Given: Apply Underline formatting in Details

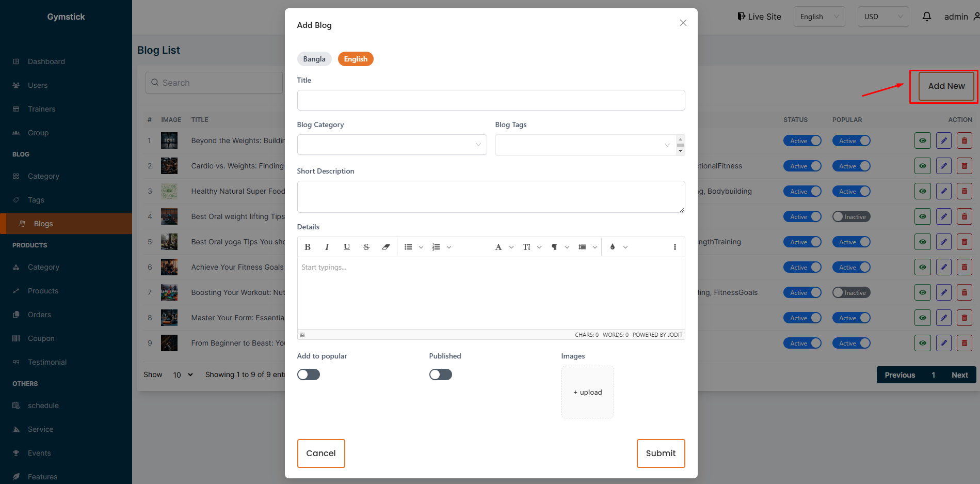Looking at the screenshot, I should point(347,247).
